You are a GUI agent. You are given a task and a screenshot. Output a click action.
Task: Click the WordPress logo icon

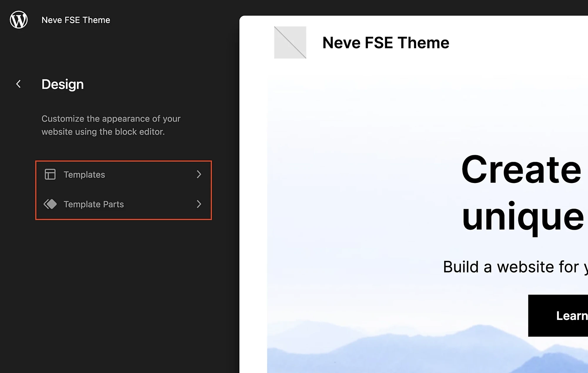(x=19, y=20)
